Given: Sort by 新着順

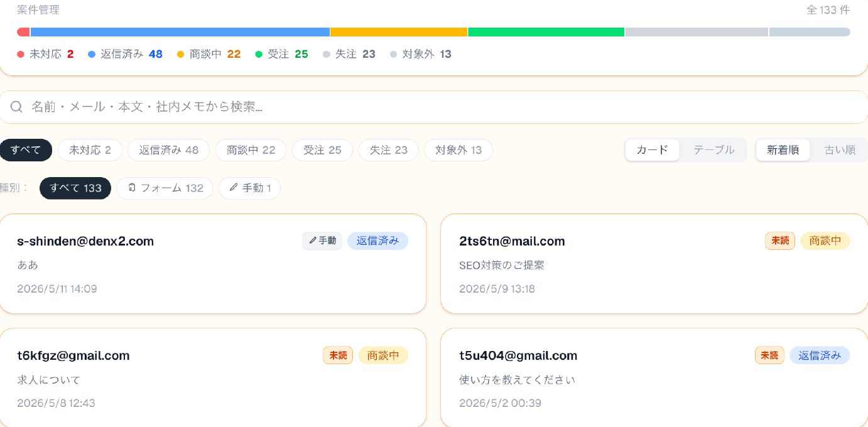Looking at the screenshot, I should [x=783, y=150].
